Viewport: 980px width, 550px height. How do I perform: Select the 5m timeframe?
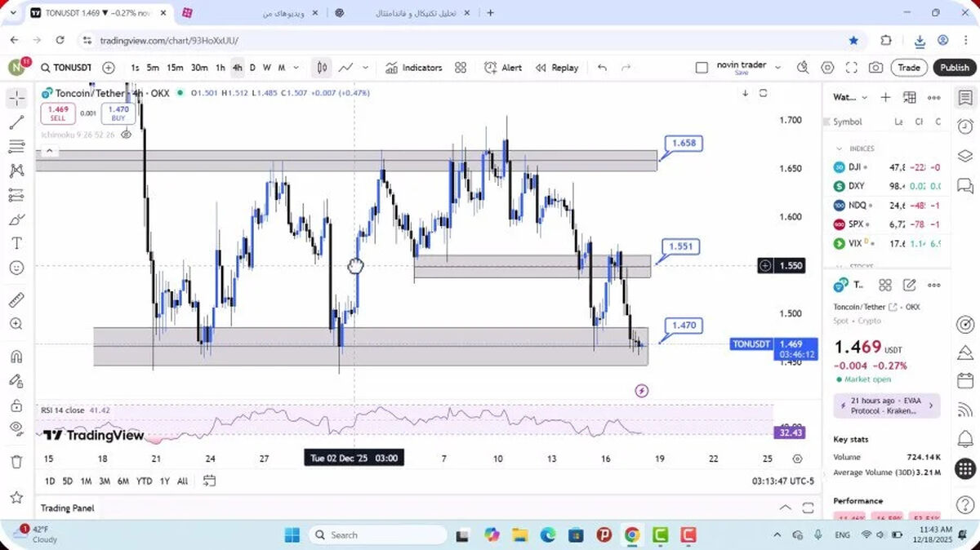point(153,68)
